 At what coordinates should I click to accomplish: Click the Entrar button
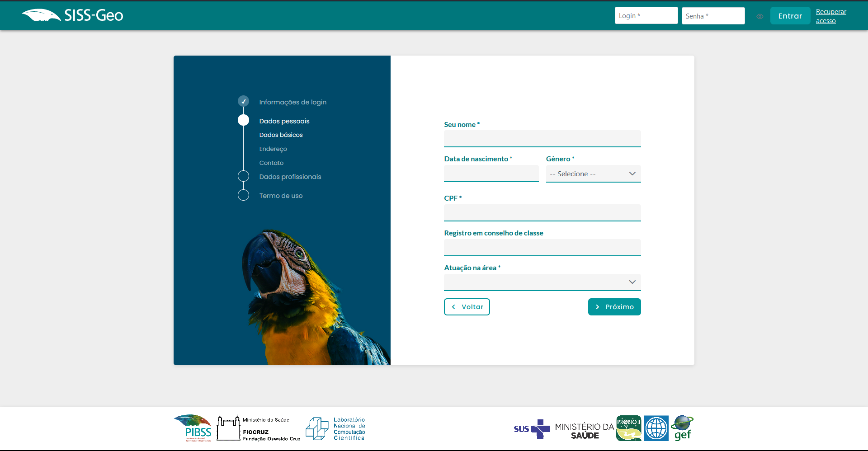pos(790,16)
